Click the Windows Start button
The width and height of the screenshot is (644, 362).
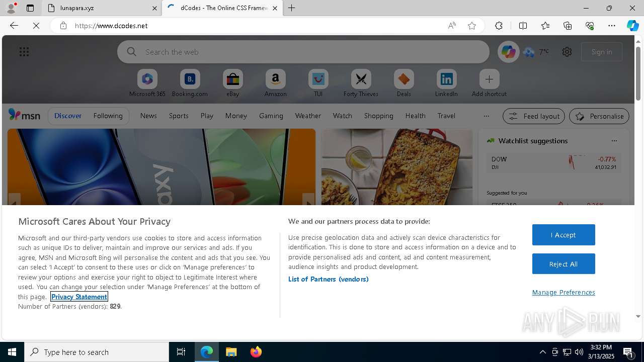tap(12, 352)
